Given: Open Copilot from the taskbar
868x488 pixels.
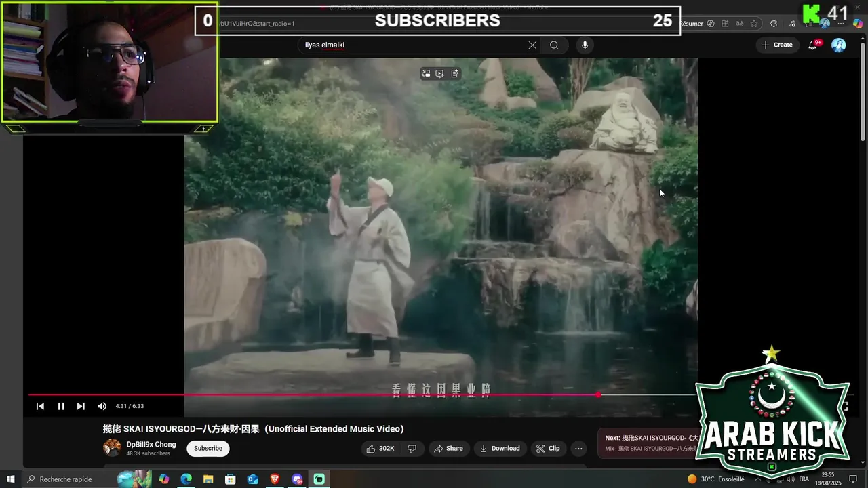Looking at the screenshot, I should pos(163,479).
